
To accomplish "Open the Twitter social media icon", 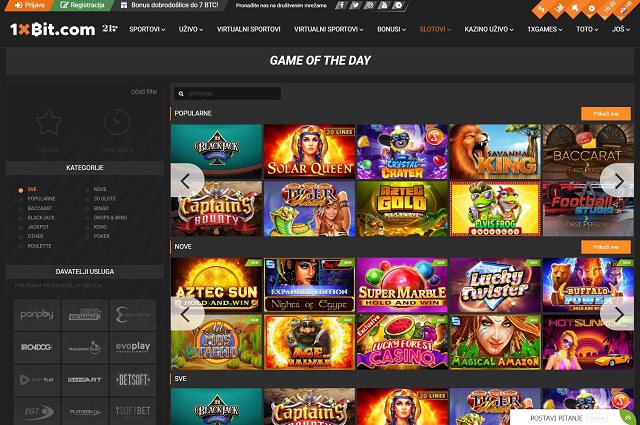I will [x=355, y=5].
